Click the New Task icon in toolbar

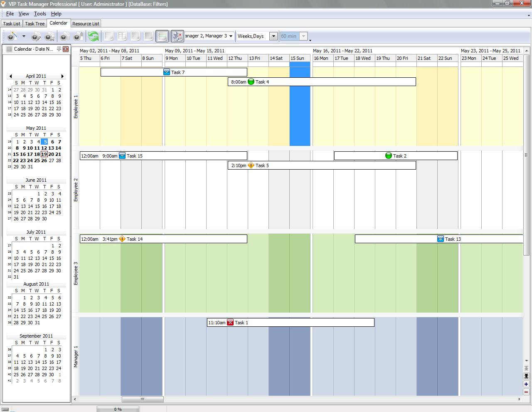click(12, 37)
